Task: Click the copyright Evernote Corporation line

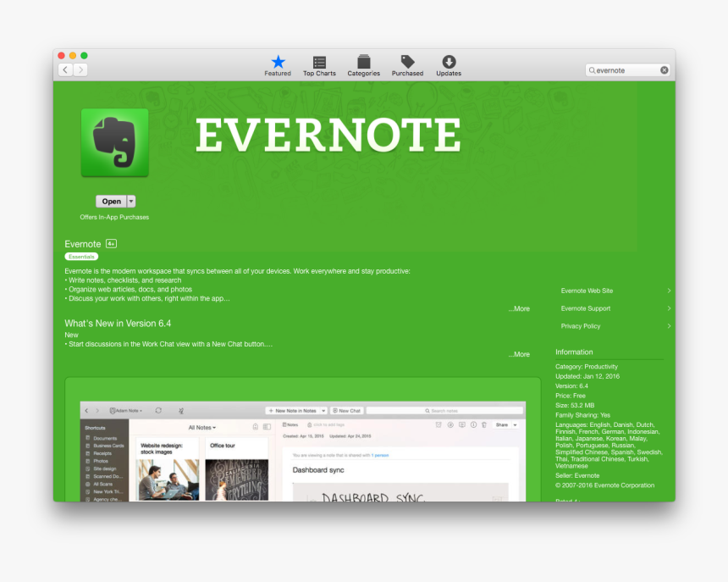Action: tap(605, 485)
